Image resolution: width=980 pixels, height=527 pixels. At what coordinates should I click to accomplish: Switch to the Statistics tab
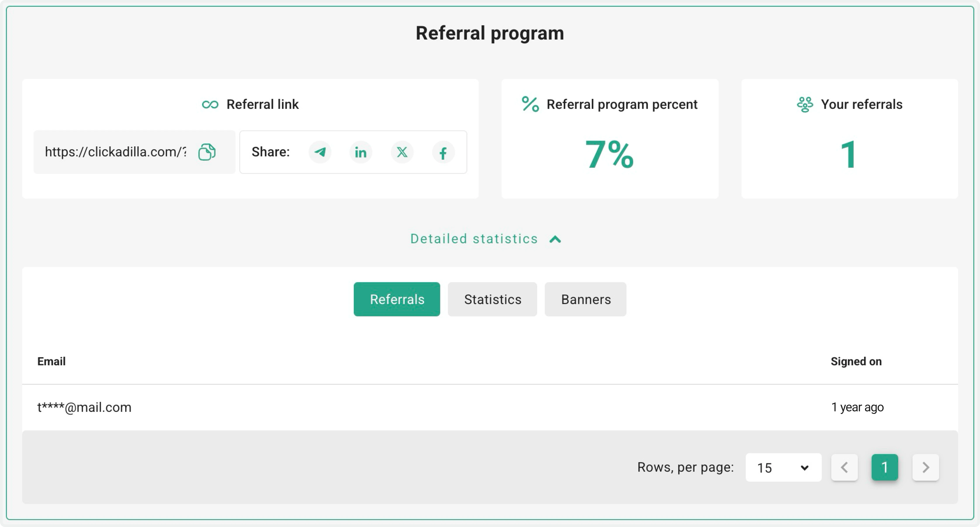492,299
